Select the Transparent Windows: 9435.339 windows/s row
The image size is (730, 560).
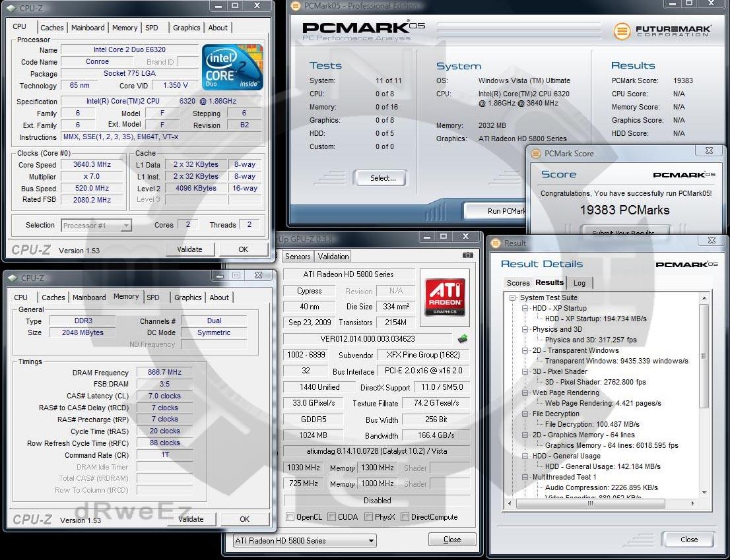pos(616,361)
